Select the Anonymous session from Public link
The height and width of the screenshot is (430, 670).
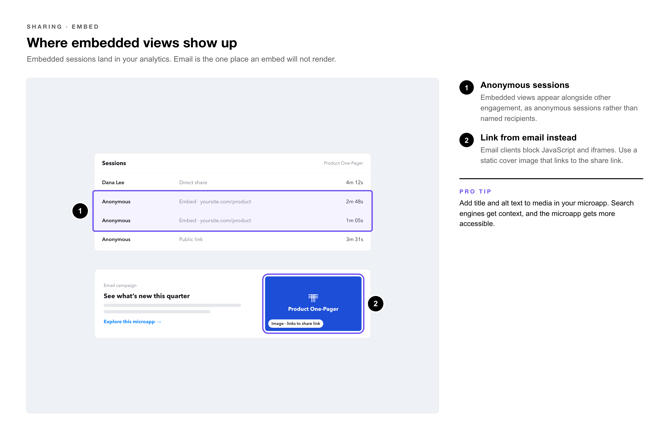click(x=232, y=239)
